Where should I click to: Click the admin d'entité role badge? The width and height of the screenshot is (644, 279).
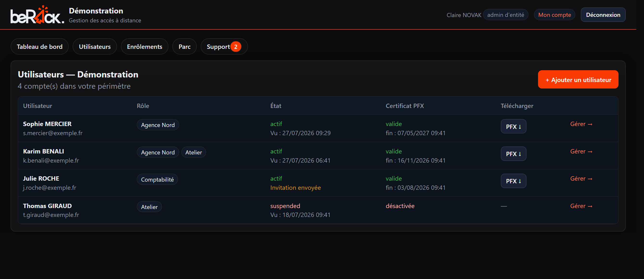506,15
